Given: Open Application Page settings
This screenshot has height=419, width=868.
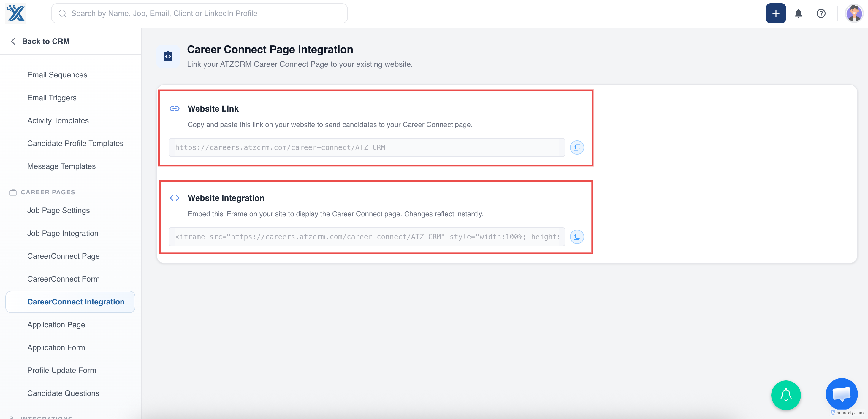Looking at the screenshot, I should tap(56, 325).
